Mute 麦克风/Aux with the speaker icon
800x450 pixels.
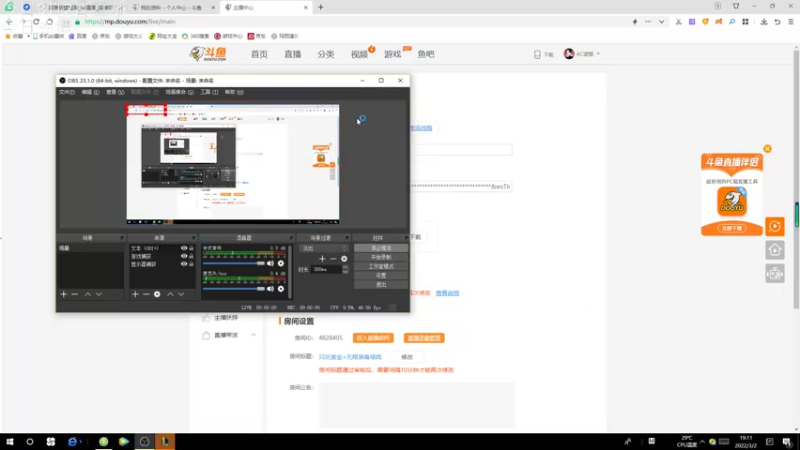click(x=270, y=289)
